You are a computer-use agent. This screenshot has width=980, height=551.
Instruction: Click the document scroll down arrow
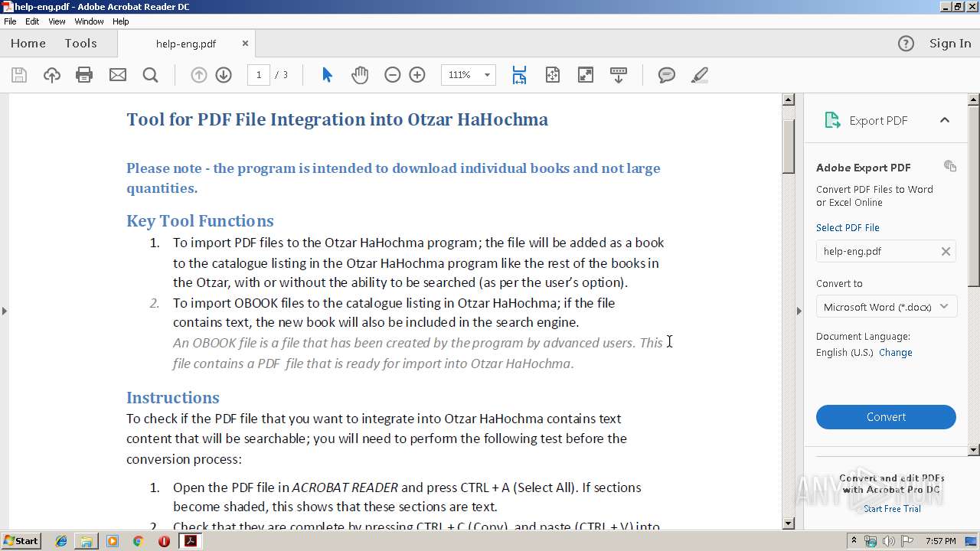click(789, 523)
